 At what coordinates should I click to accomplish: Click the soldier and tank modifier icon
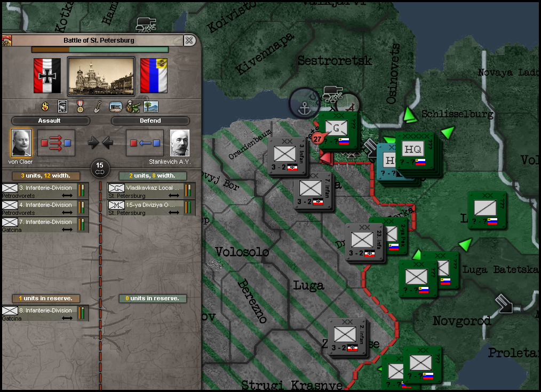point(133,107)
